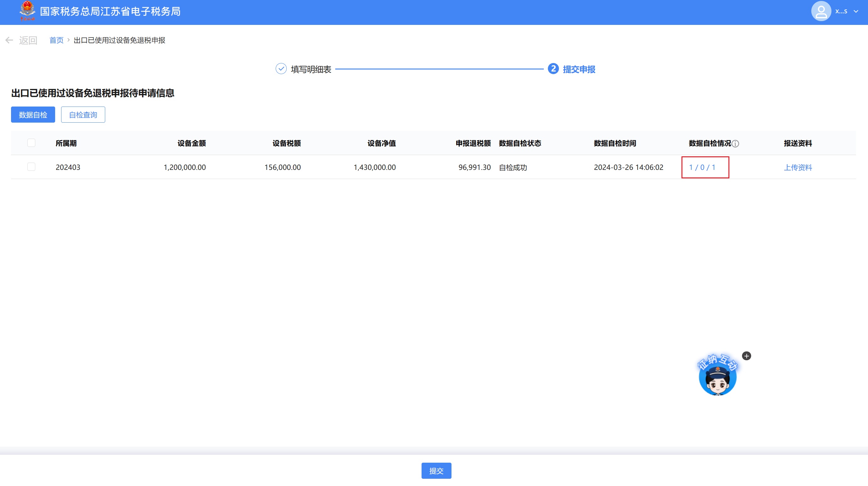Toggle the select-all header checkbox

(x=31, y=143)
